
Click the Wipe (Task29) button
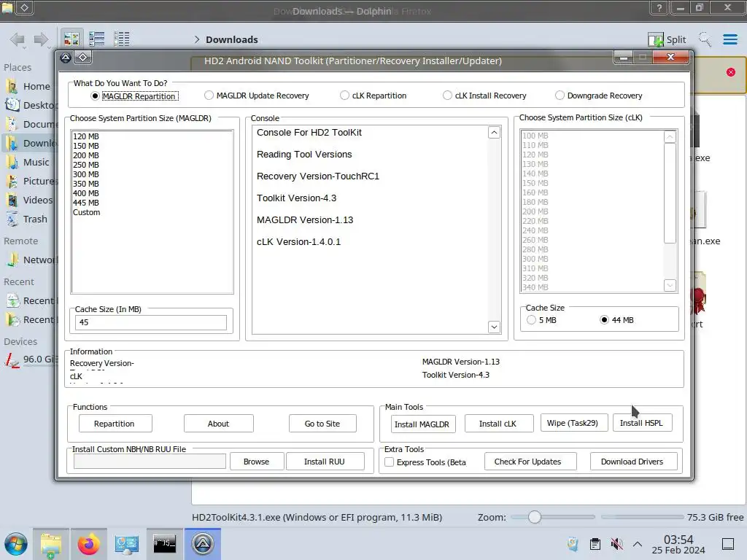(x=573, y=423)
